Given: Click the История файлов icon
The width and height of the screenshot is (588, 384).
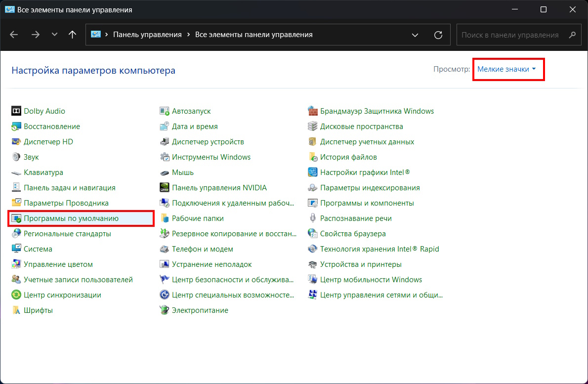Looking at the screenshot, I should pos(313,157).
